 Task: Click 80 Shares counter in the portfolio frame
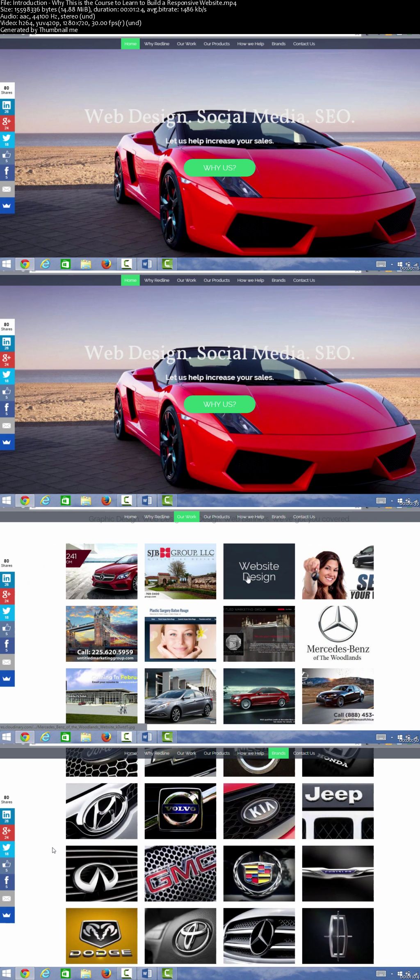7,563
